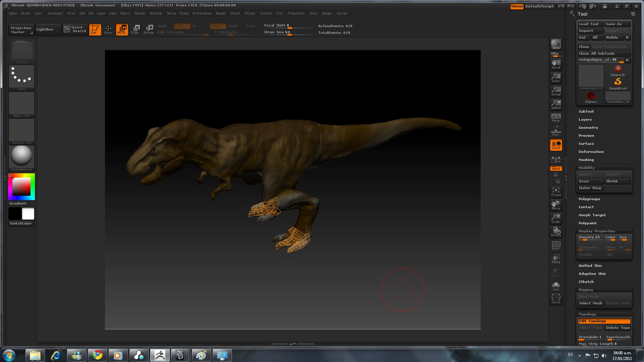This screenshot has width=644, height=362.
Task: Click the Delete Topo button
Action: [618, 327]
